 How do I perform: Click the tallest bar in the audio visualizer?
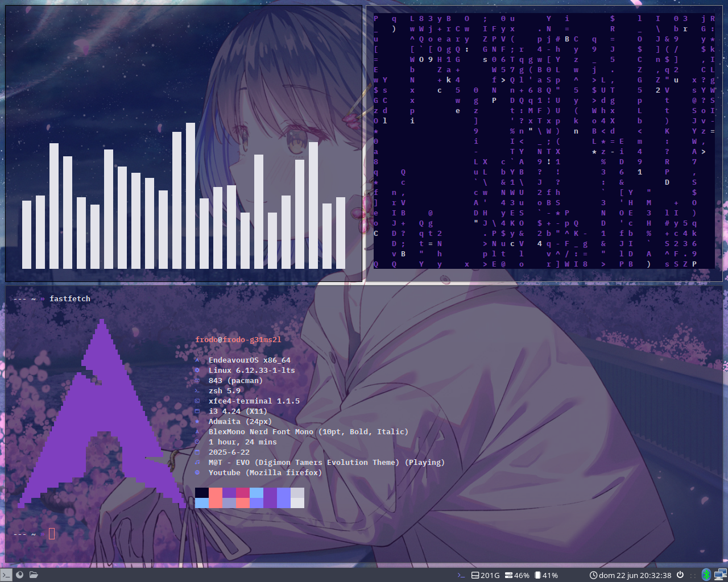tap(191, 196)
